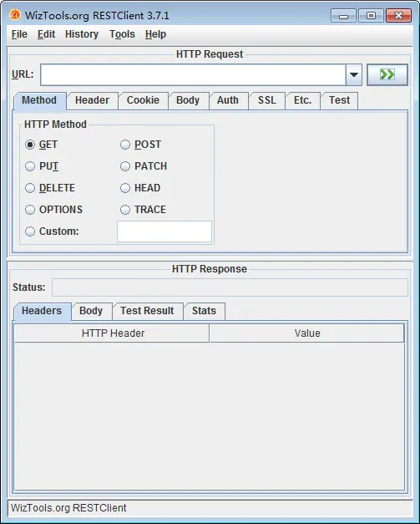Open the Help menu
The image size is (420, 524).
(155, 34)
